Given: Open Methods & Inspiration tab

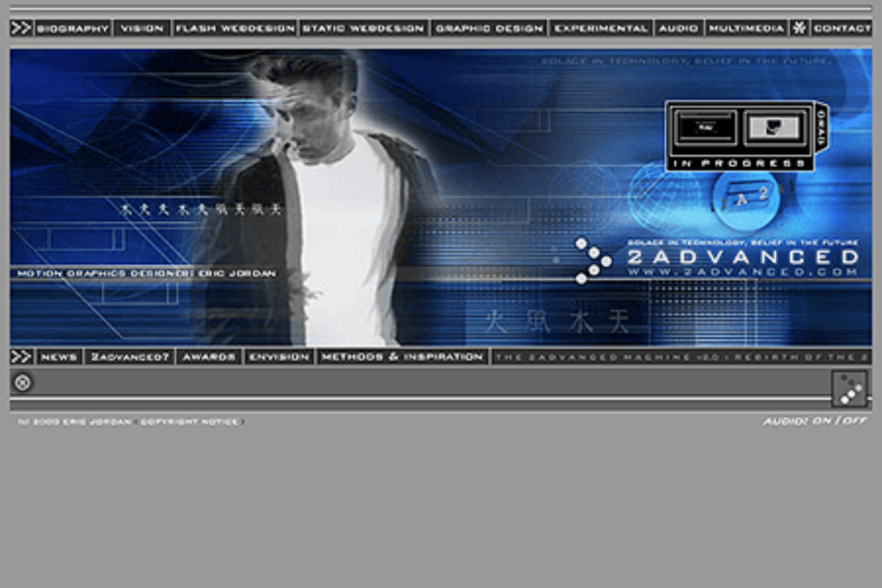Looking at the screenshot, I should 402,357.
